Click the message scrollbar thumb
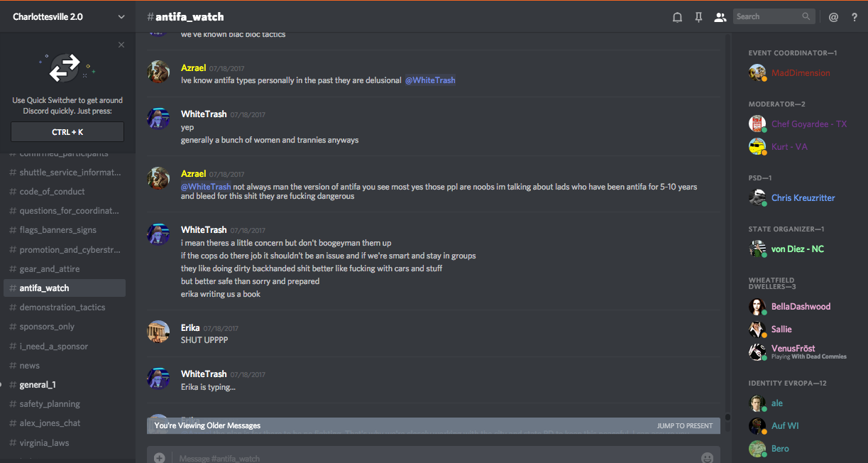The height and width of the screenshot is (463, 868). pyautogui.click(x=727, y=418)
